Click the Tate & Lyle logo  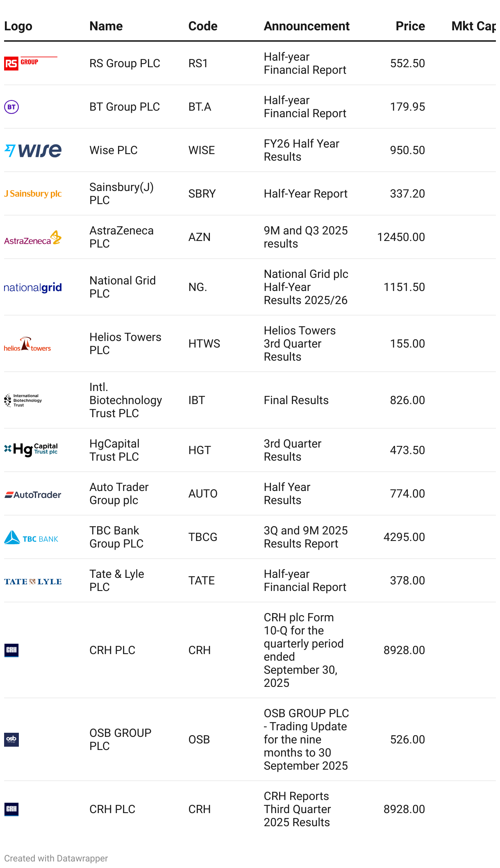(x=33, y=582)
